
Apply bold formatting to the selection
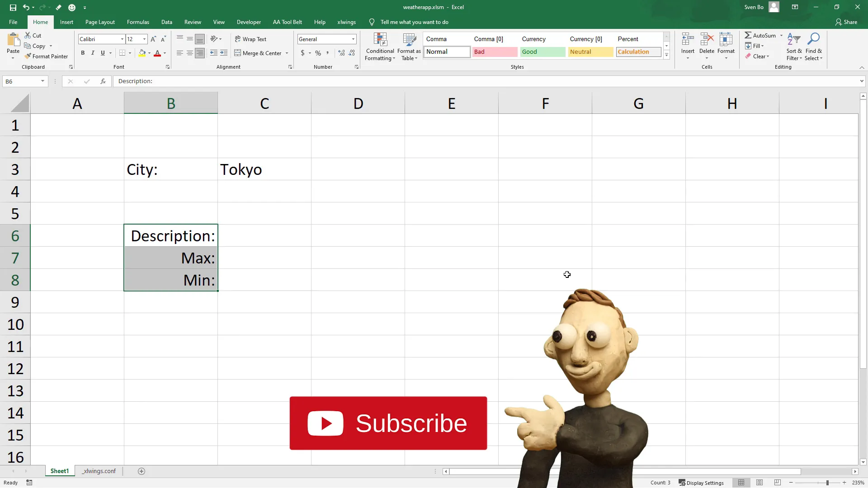83,53
